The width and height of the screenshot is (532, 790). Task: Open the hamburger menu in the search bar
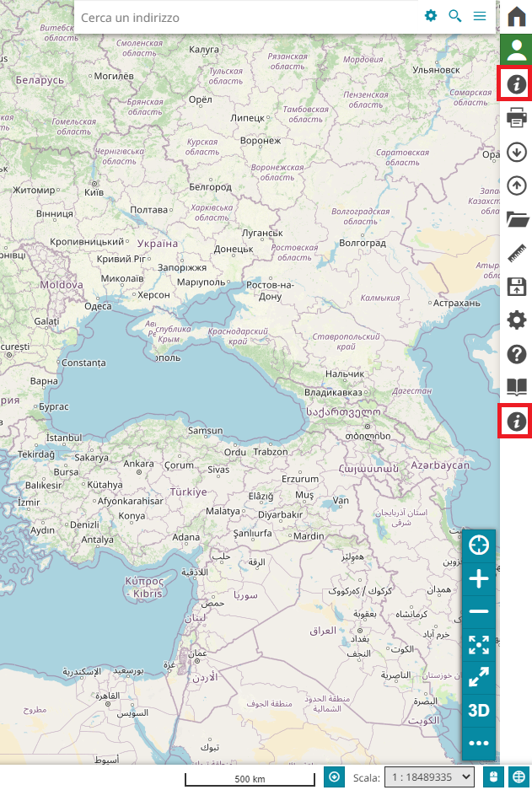click(x=480, y=16)
